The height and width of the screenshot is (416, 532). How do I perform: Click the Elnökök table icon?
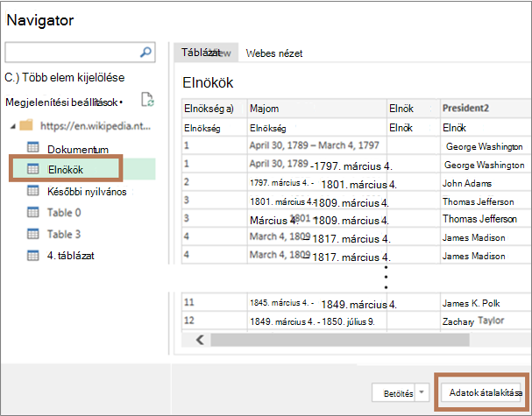(33, 168)
